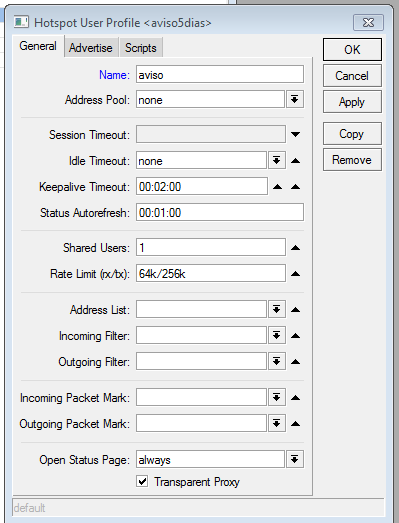The height and width of the screenshot is (523, 399).
Task: Open the Address Pool dropdown
Action: click(x=295, y=99)
